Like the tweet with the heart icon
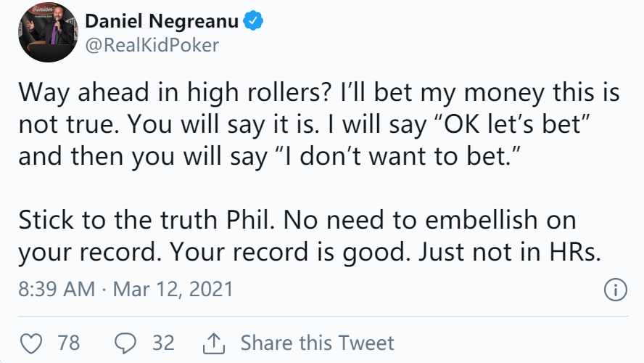This screenshot has width=644, height=363. pyautogui.click(x=31, y=343)
